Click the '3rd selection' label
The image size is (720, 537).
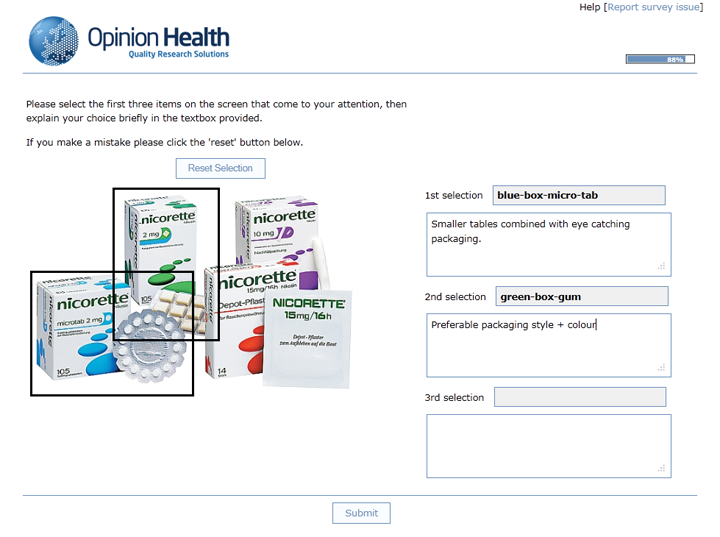click(x=454, y=397)
